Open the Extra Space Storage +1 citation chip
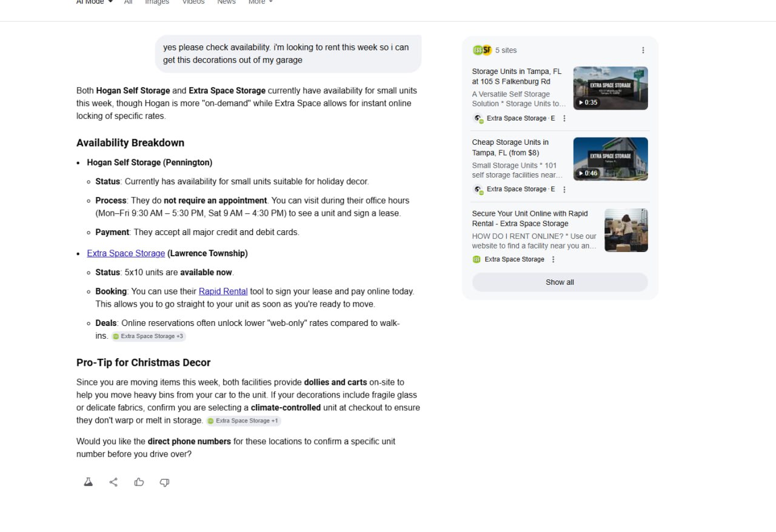Image resolution: width=776 pixels, height=532 pixels. coord(243,421)
